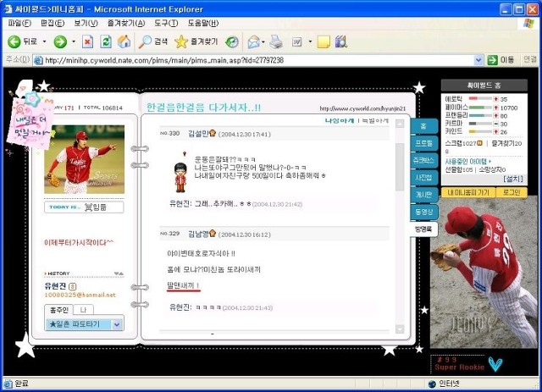Switch to the 게시판 tab
Image resolution: width=542 pixels, height=392 pixels.
point(423,195)
